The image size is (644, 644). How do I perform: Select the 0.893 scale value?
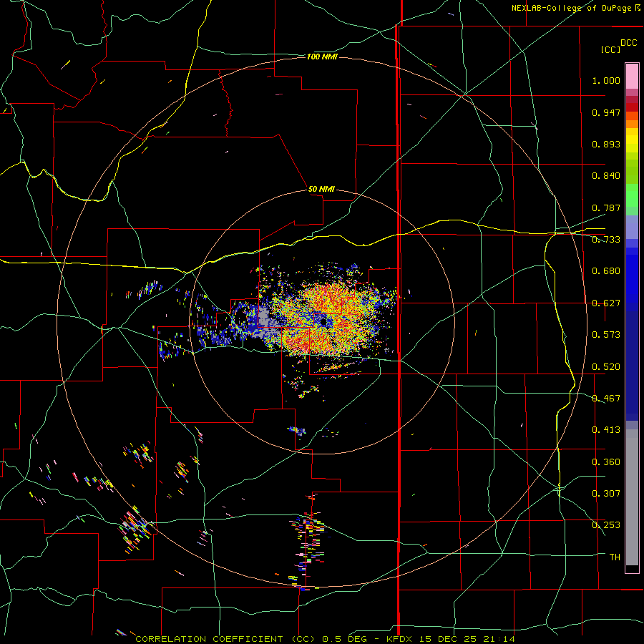pos(606,144)
